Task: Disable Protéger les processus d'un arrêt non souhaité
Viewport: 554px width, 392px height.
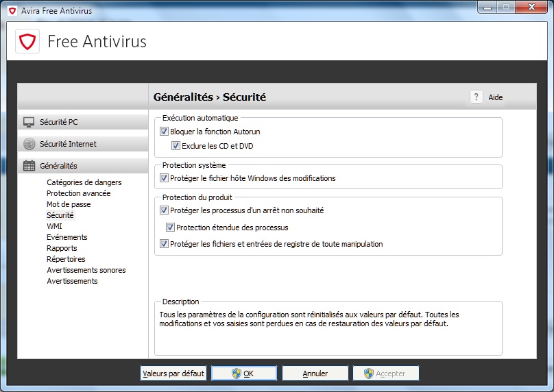Action: click(164, 210)
